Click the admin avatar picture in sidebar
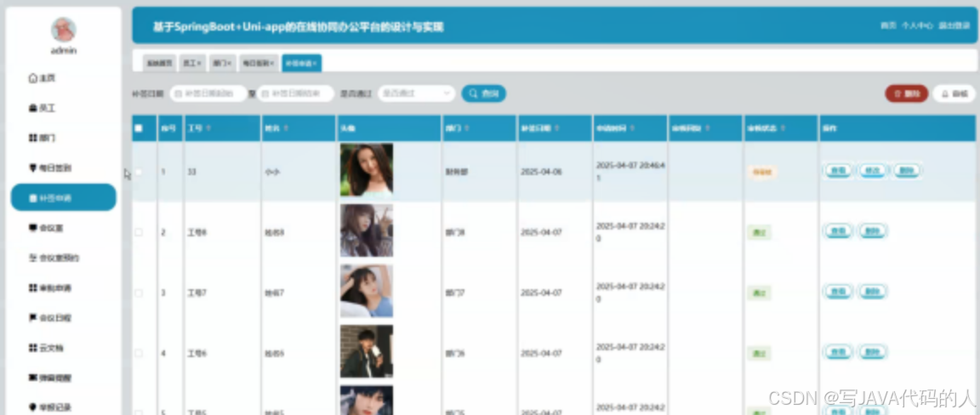This screenshot has height=415, width=980. pos(63,30)
